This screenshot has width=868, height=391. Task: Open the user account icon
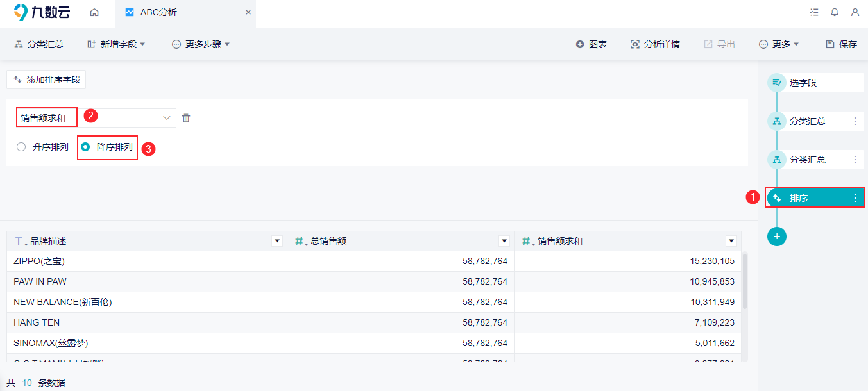[x=855, y=12]
